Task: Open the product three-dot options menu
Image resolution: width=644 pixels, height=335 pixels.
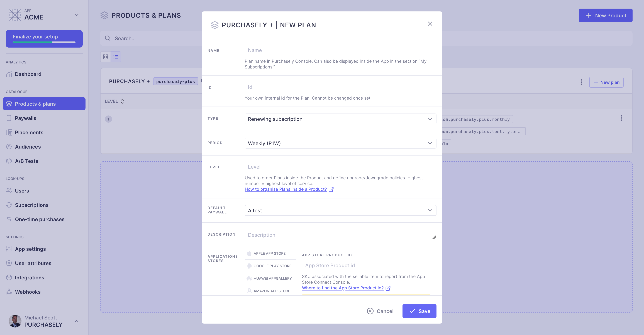Action: [x=581, y=82]
